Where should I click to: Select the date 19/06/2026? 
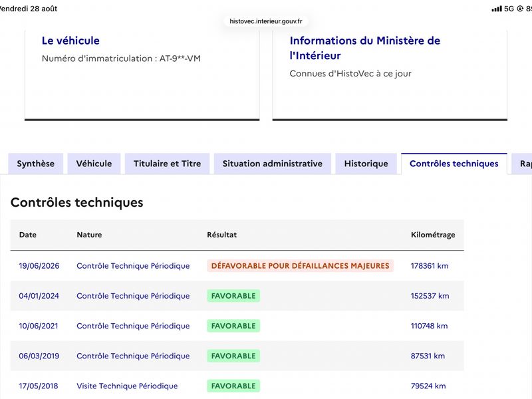point(39,265)
